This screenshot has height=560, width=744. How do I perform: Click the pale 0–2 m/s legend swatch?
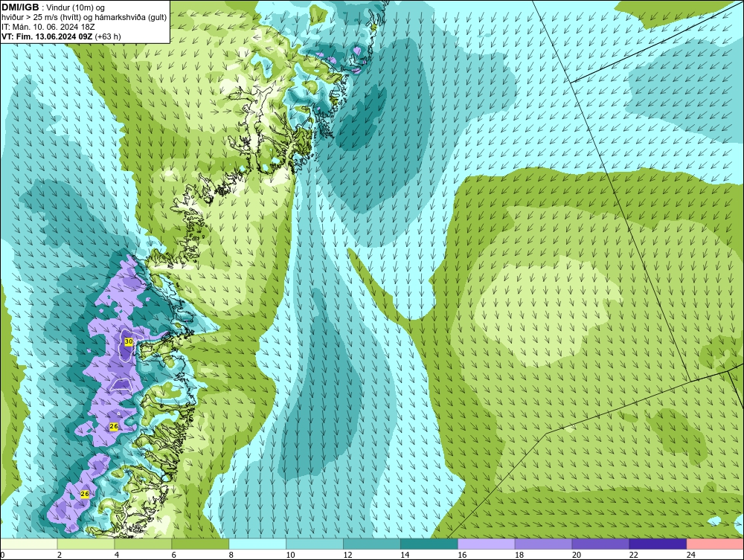[28, 544]
